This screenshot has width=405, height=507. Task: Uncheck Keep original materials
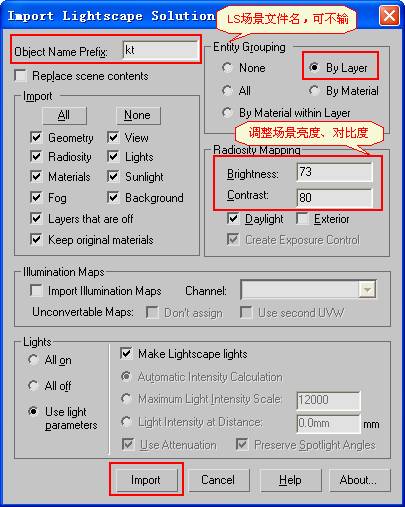[36, 239]
